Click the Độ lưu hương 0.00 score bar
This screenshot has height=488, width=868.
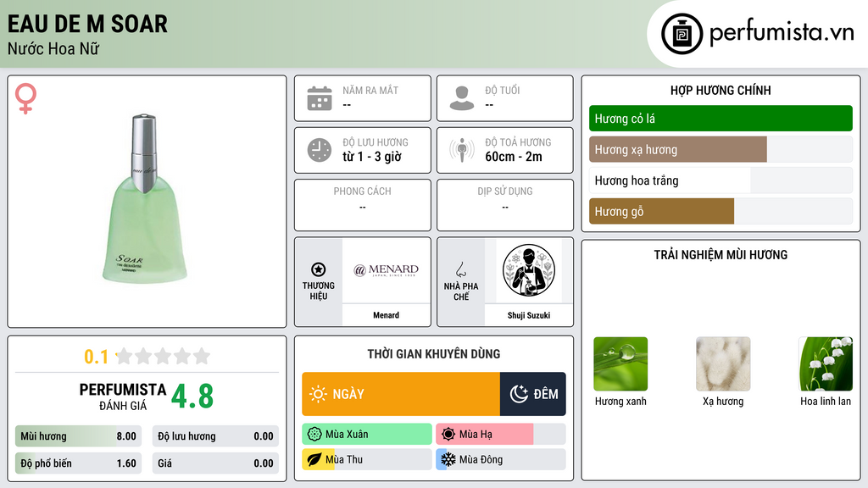click(215, 436)
